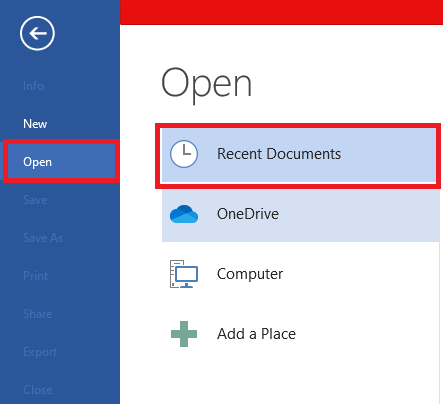Open the Save As page
The width and height of the screenshot is (443, 404).
(43, 238)
